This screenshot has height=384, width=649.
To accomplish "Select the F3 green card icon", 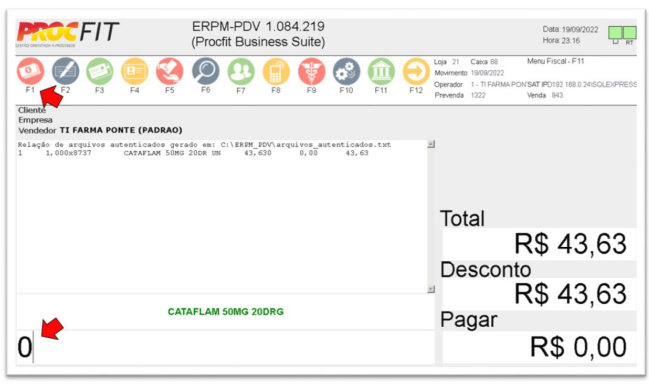I will (x=100, y=71).
